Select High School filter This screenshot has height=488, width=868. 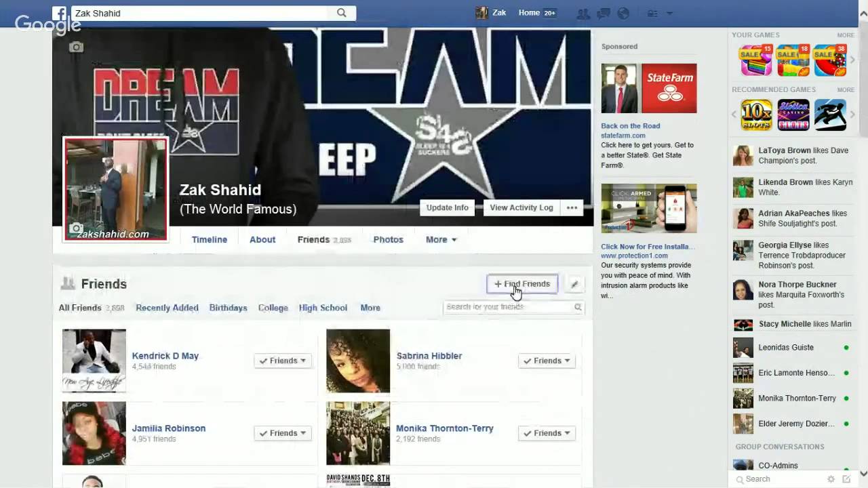323,308
